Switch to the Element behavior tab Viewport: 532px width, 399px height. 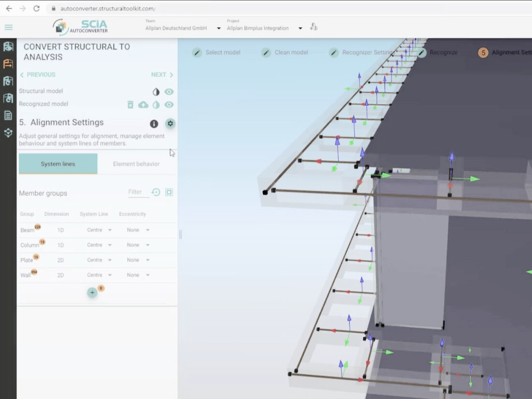tap(137, 163)
